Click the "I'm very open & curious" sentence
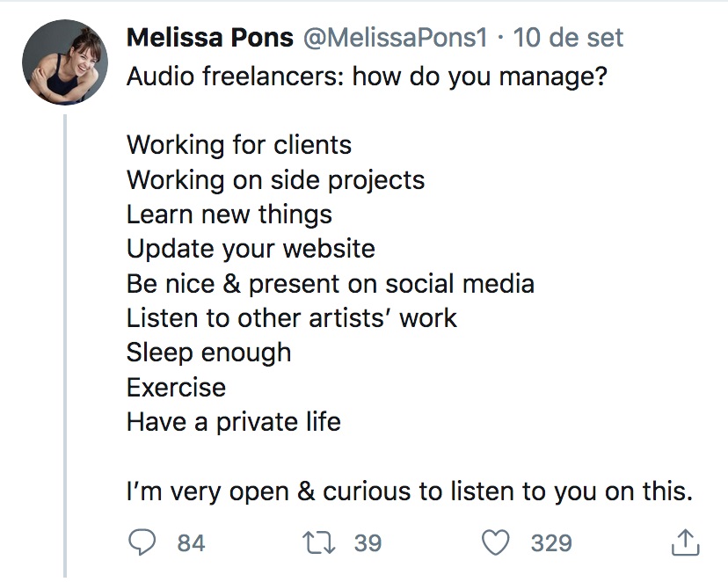This screenshot has height=582, width=728. click(x=410, y=491)
